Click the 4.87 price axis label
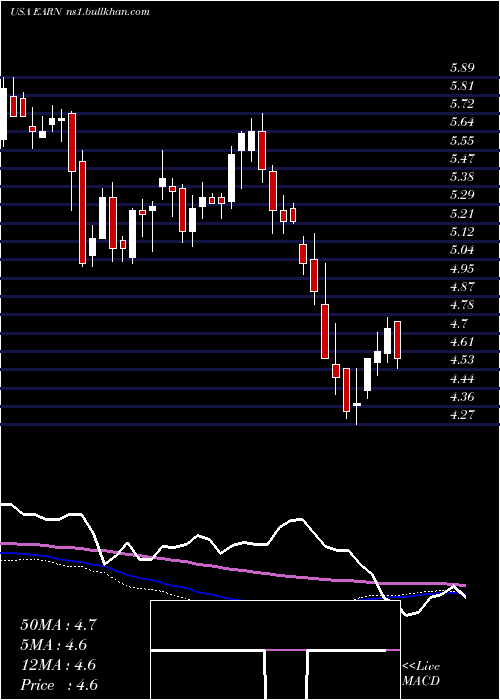Image resolution: width=500 pixels, height=700 pixels. pos(462,287)
